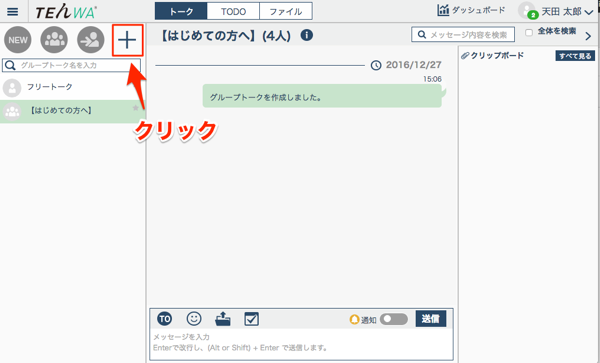Check the 全体を検索 checkbox
This screenshot has height=363, width=600.
coord(529,33)
